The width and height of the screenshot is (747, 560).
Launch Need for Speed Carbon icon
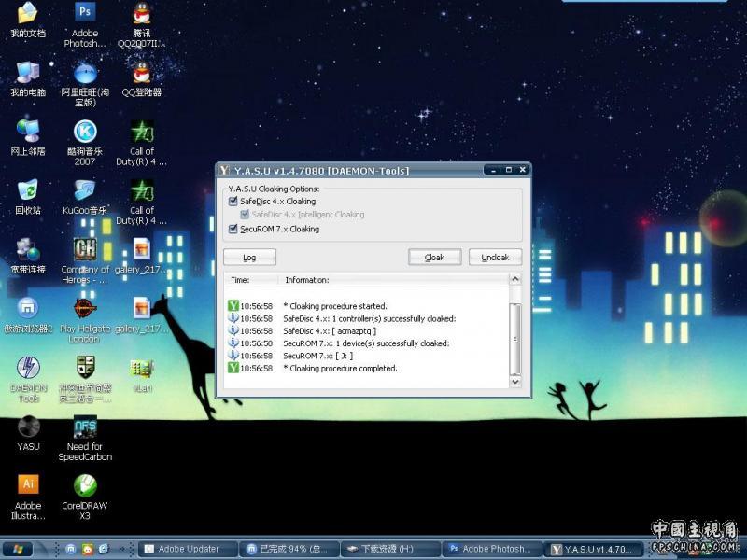[85, 427]
